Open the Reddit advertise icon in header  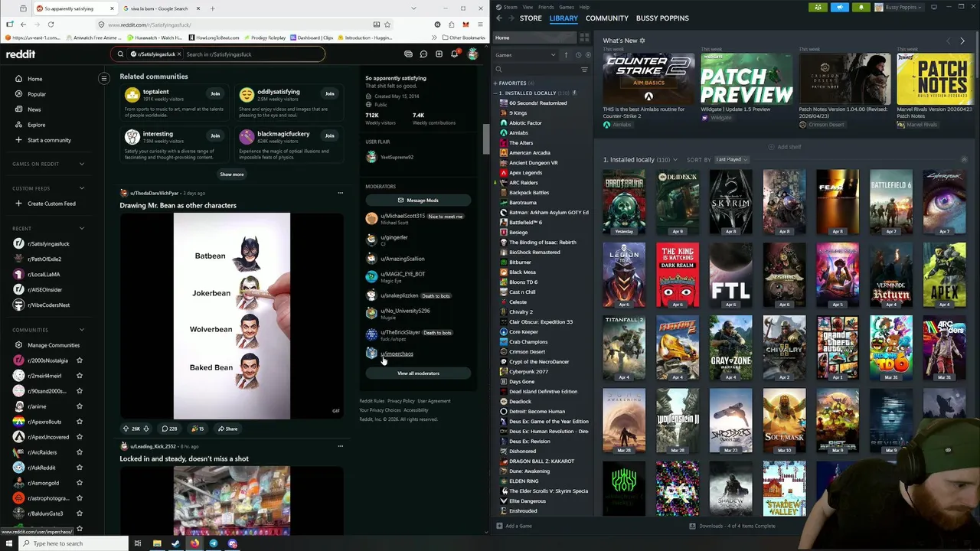(x=408, y=54)
